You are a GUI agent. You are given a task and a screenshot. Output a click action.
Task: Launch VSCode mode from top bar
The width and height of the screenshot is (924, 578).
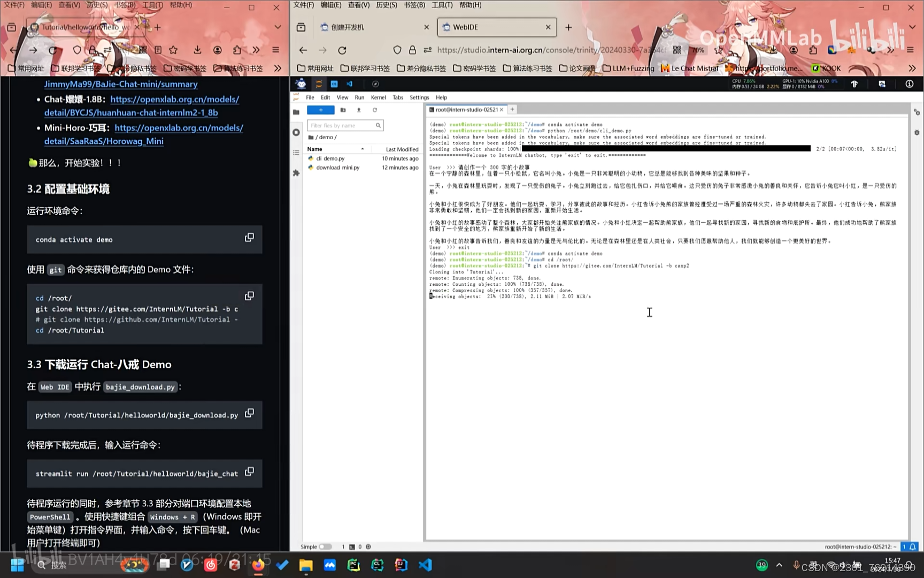[x=350, y=84]
